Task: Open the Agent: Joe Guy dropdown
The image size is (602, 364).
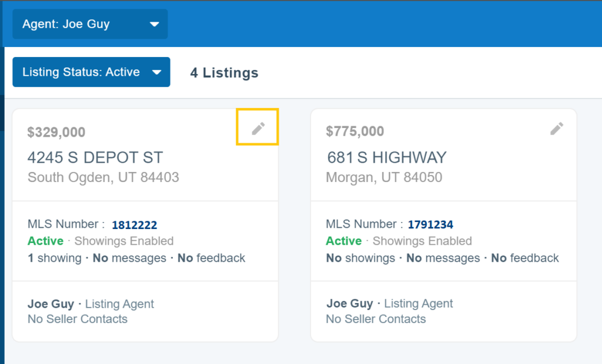Action: (89, 24)
